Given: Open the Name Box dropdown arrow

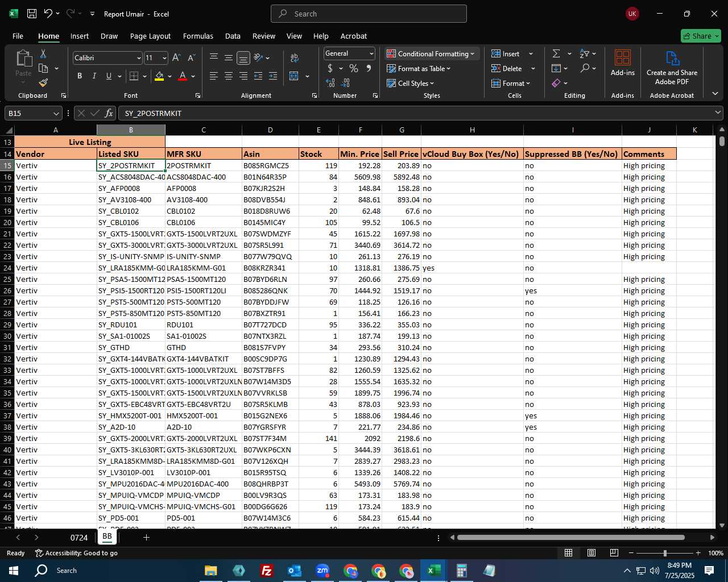Looking at the screenshot, I should click(56, 113).
